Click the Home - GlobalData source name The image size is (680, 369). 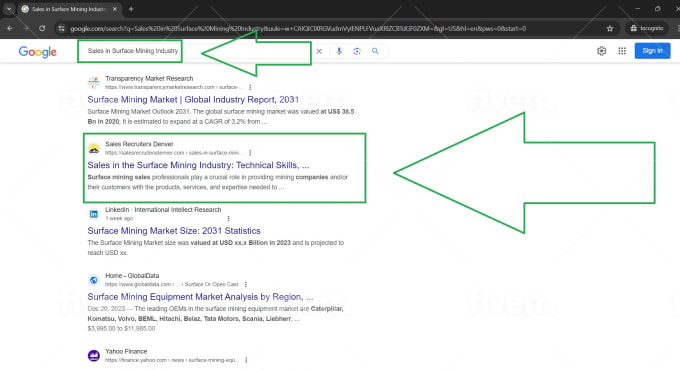coord(132,275)
